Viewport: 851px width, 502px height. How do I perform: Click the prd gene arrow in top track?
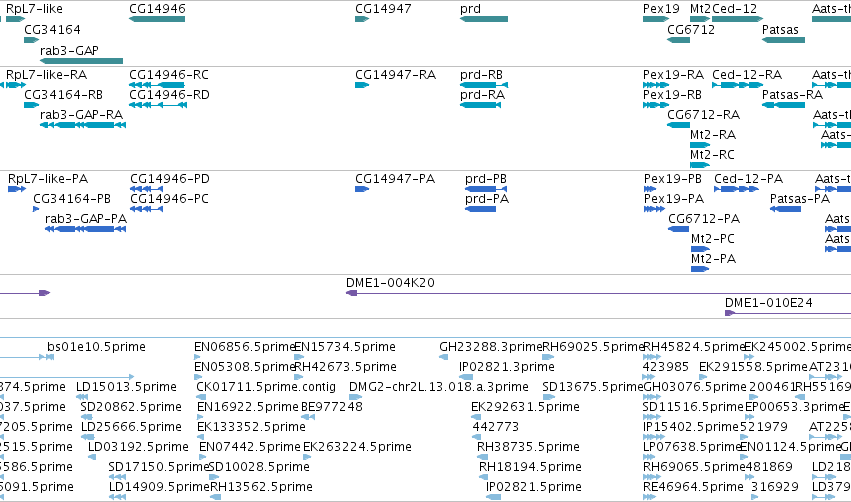tap(484, 19)
